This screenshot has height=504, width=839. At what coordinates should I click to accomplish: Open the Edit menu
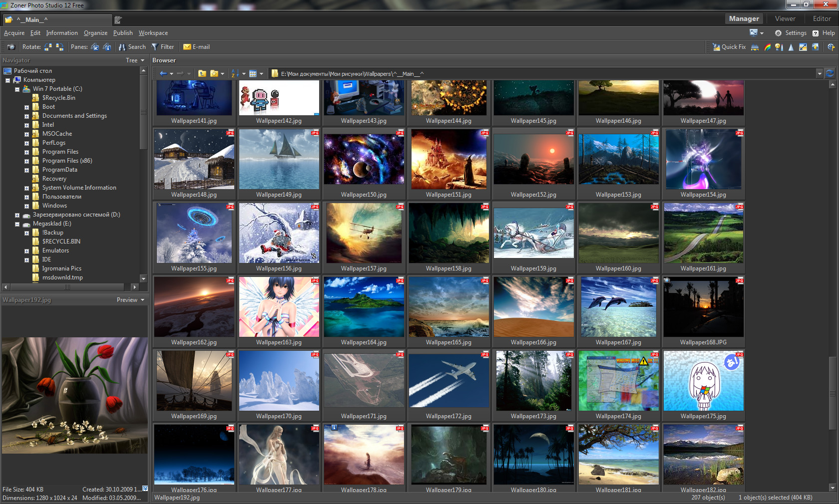coord(35,33)
